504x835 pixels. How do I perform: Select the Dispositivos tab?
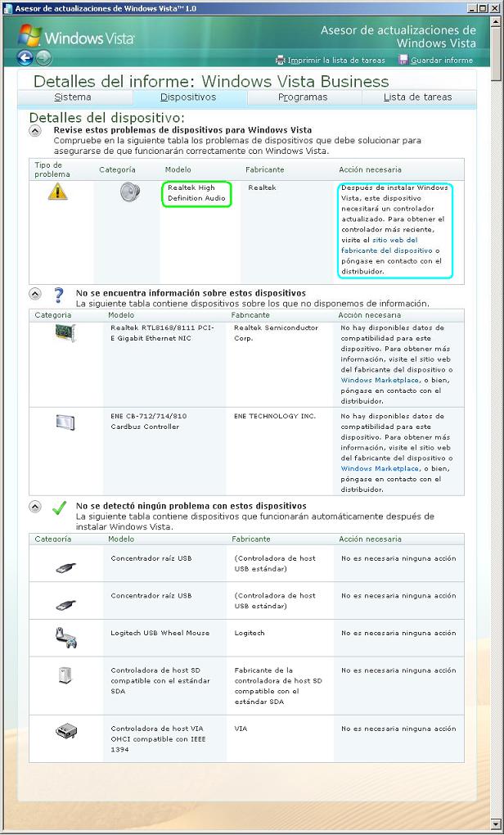(x=188, y=97)
